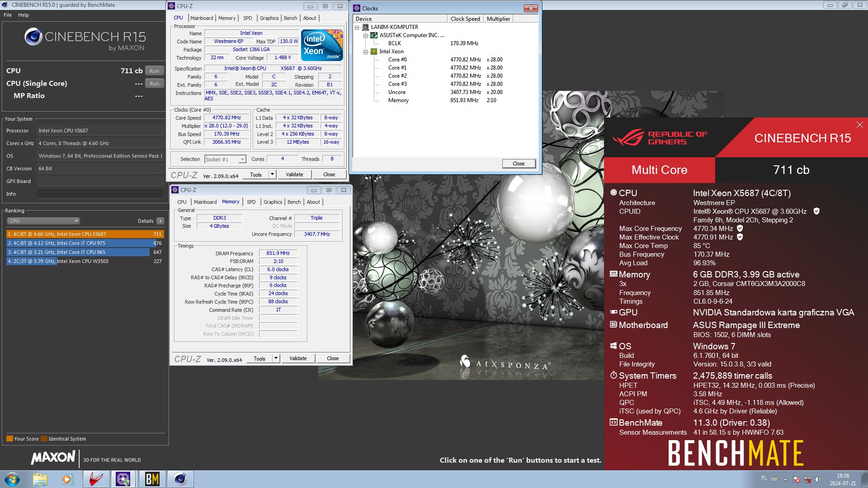The width and height of the screenshot is (868, 488).
Task: Click the Cinebench R15 sphere logo
Action: tap(33, 37)
